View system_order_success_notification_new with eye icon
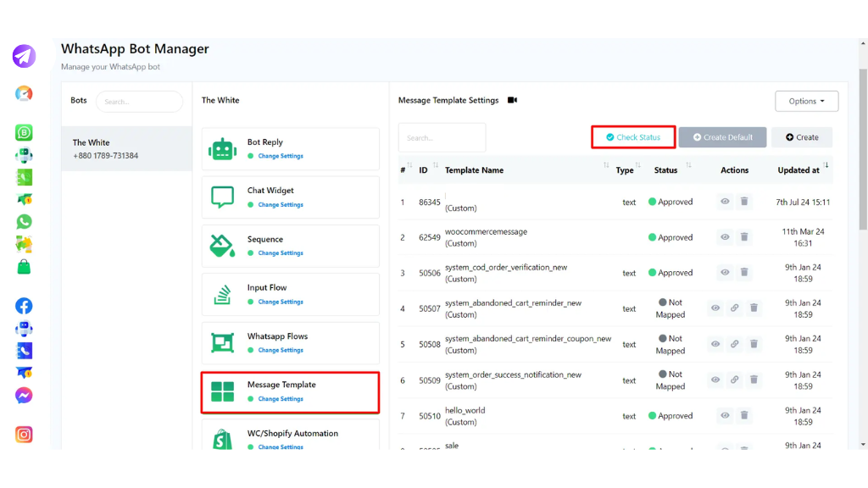Screen dimensions: 868x488 tap(715, 380)
